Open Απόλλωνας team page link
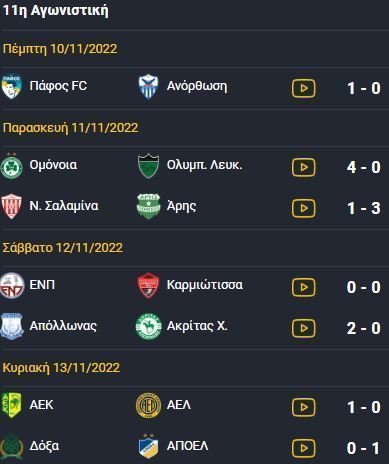The image size is (389, 464). 63,326
